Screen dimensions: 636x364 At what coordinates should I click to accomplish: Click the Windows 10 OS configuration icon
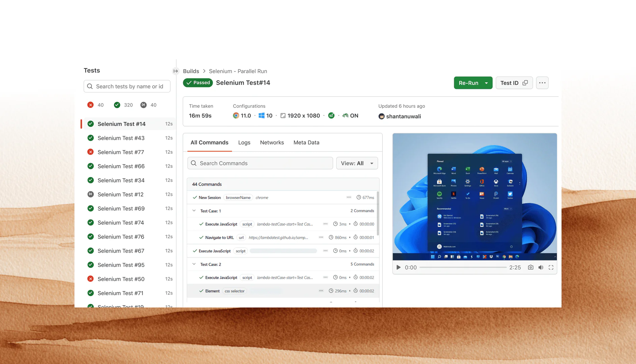point(262,116)
